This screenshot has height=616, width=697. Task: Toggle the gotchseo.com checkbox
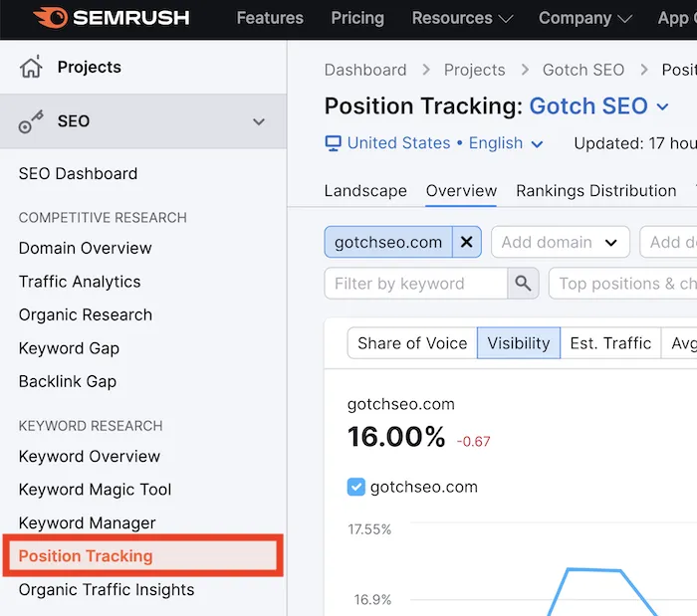[356, 487]
